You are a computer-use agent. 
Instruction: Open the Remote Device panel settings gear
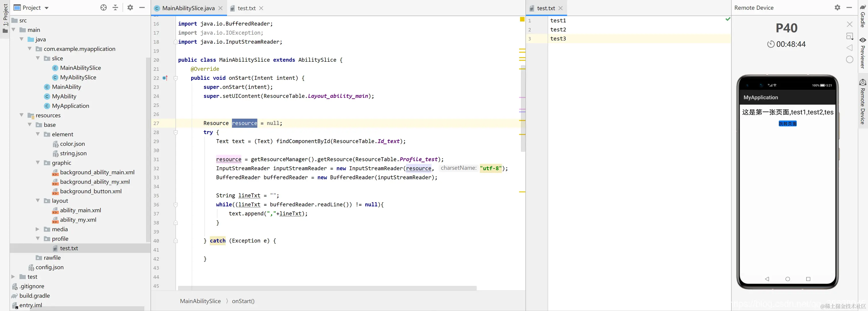coord(837,7)
